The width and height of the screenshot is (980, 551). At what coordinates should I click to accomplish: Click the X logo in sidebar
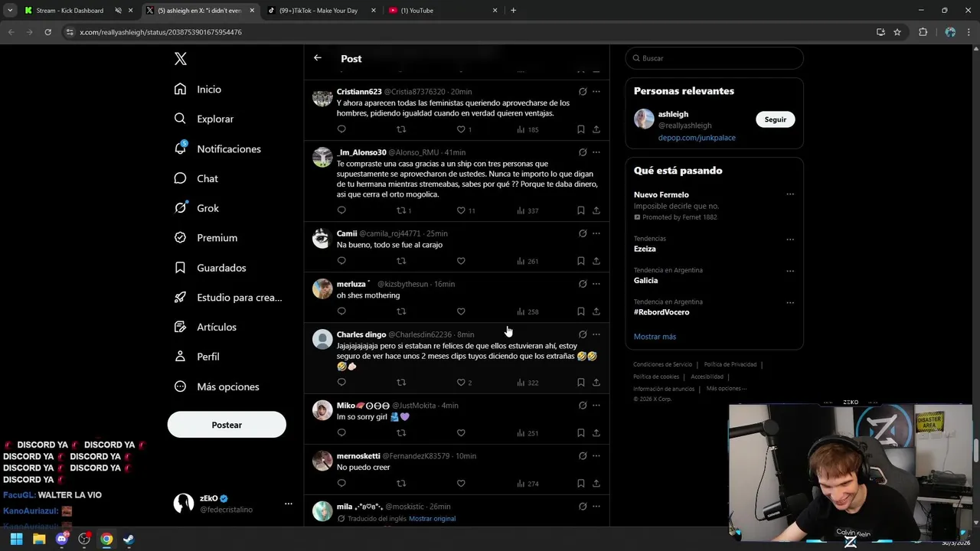181,59
